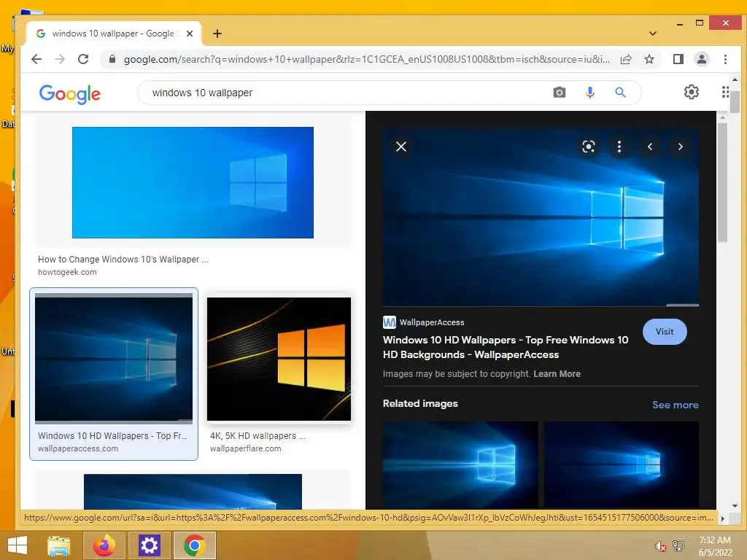Search inside the image with Lens
This screenshot has width=747, height=560.
point(589,147)
